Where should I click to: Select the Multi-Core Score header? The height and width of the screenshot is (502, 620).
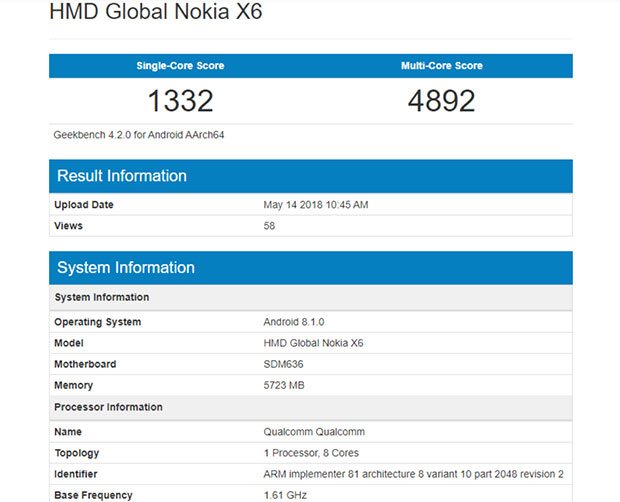coord(441,66)
